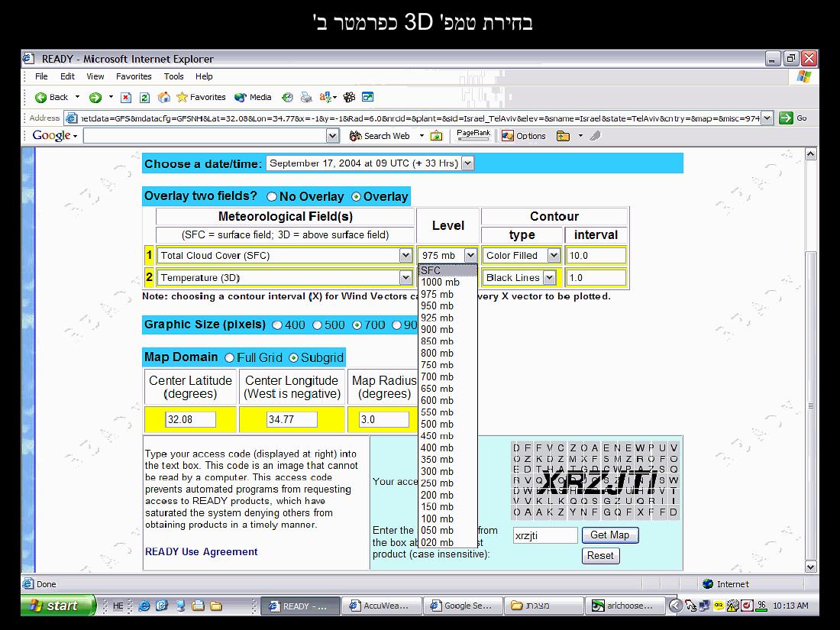Open Back button history dropdown arrow
The height and width of the screenshot is (630, 840).
[x=77, y=98]
